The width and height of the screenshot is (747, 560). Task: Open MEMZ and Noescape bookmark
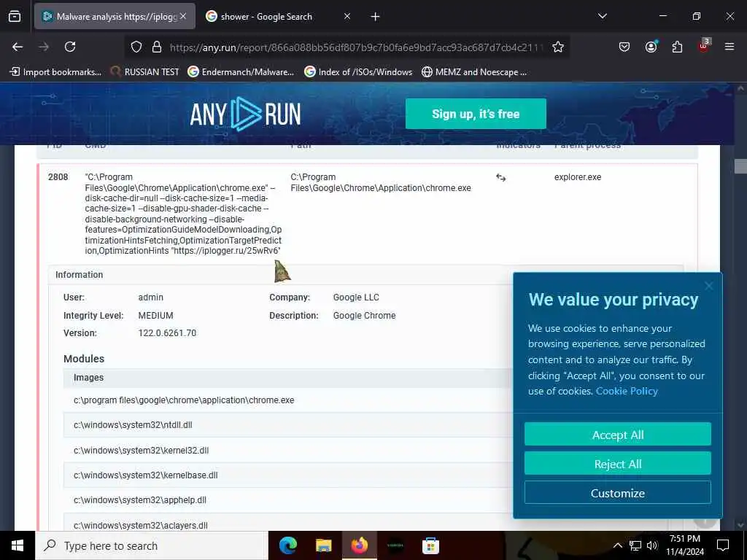click(x=474, y=72)
